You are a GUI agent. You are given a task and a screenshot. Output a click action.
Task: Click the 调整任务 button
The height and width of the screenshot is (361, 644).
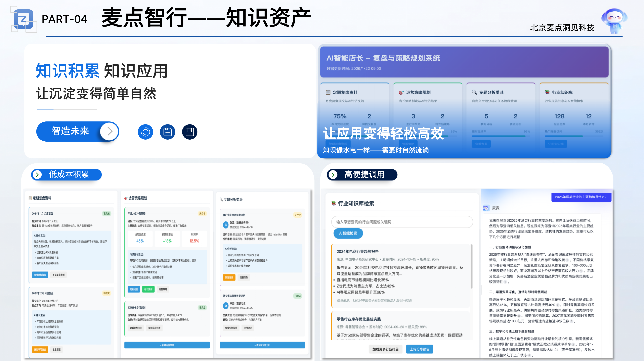(x=244, y=277)
